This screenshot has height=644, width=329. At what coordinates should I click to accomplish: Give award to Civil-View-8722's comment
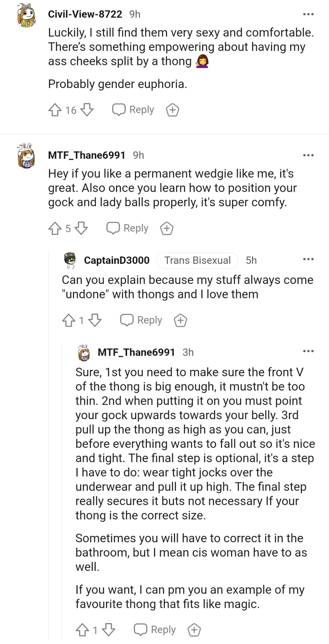pos(172,110)
